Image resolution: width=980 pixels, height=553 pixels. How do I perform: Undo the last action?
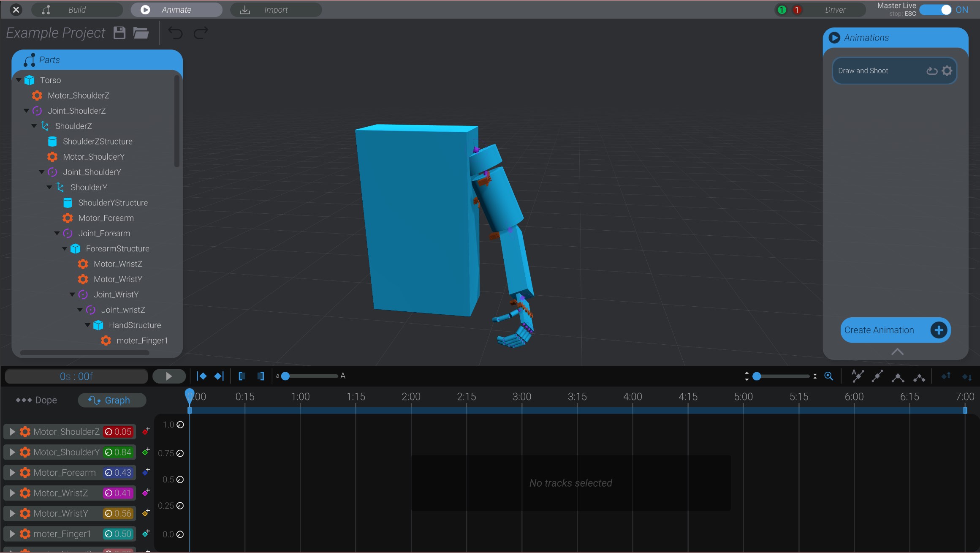(x=176, y=33)
